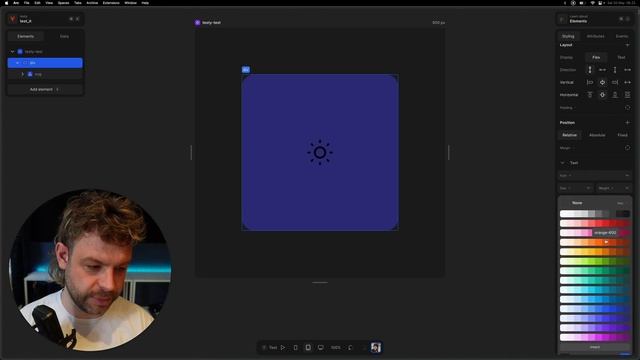Click the 100% zoom level in bottom toolbar
This screenshot has height=360, width=640.
click(x=336, y=348)
